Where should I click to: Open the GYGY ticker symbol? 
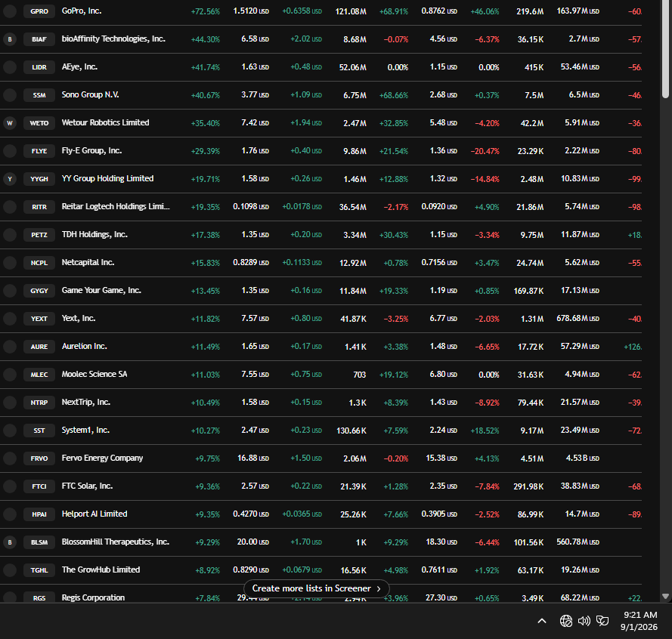(x=39, y=291)
